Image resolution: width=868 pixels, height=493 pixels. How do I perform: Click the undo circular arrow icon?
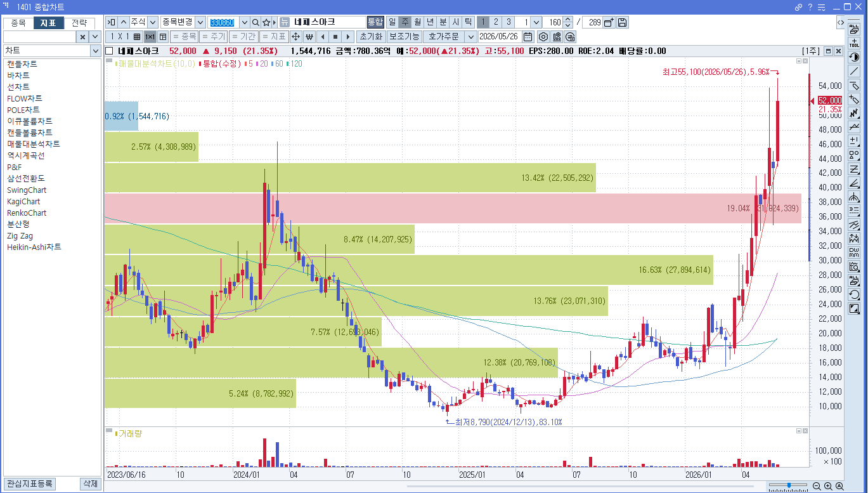click(854, 294)
